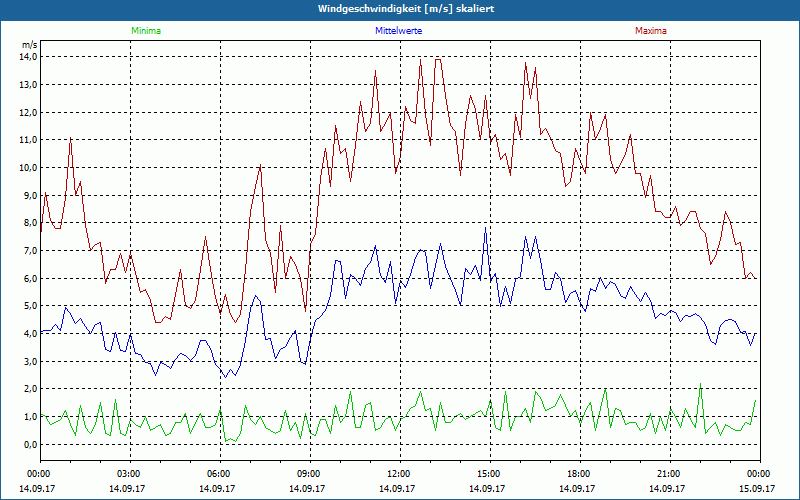
Task: Click the 13,0 y-axis value
Action: point(29,85)
